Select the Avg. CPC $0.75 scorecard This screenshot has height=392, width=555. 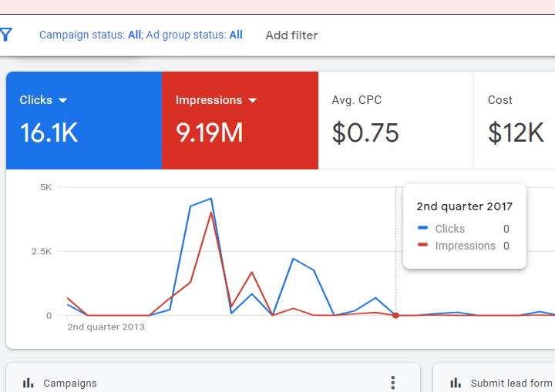tap(395, 121)
